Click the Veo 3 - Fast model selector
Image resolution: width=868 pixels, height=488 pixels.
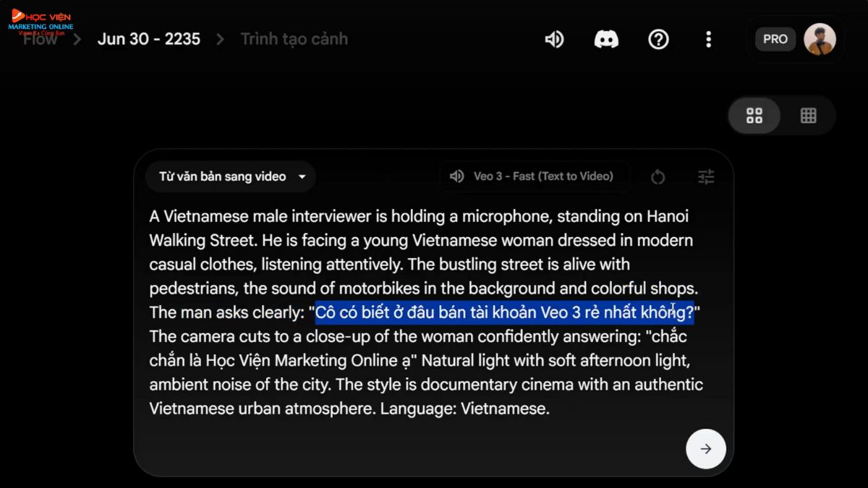coord(534,176)
